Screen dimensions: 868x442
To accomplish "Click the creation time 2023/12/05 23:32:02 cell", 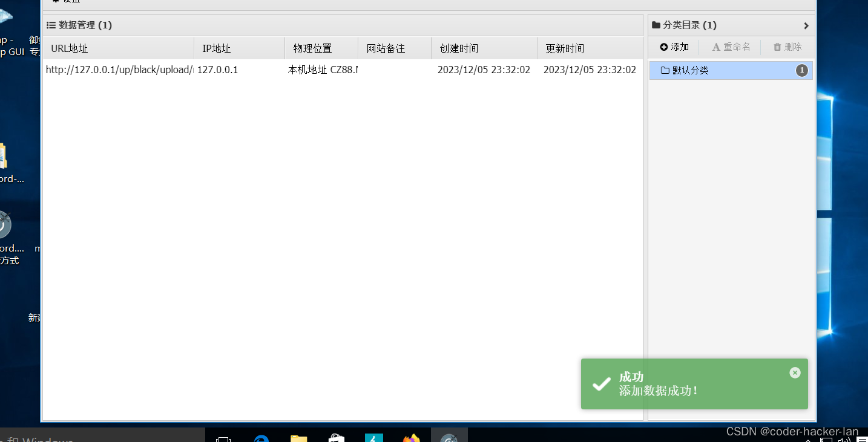I will [x=484, y=70].
